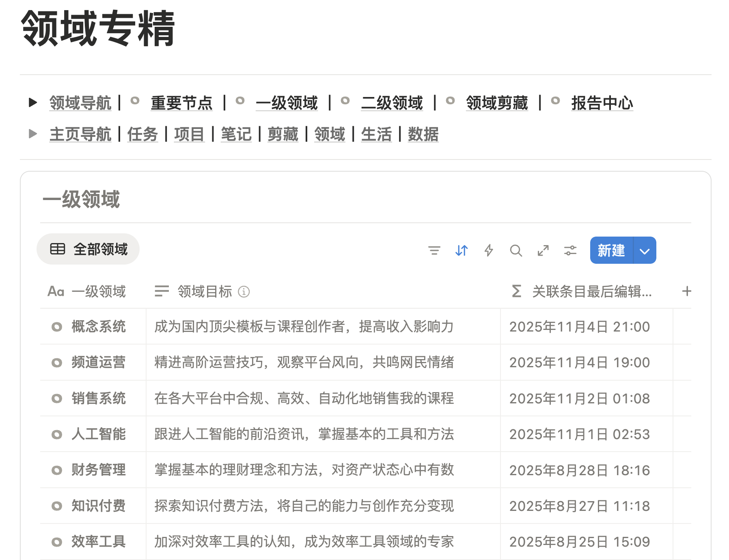Click the 新建 button to create an entry
Image resolution: width=729 pixels, height=560 pixels.
tap(610, 251)
